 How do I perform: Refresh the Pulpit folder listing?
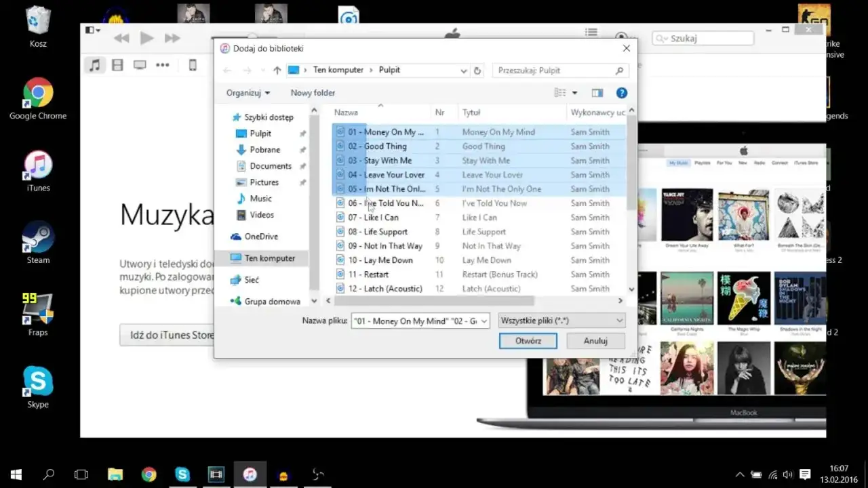tap(477, 70)
